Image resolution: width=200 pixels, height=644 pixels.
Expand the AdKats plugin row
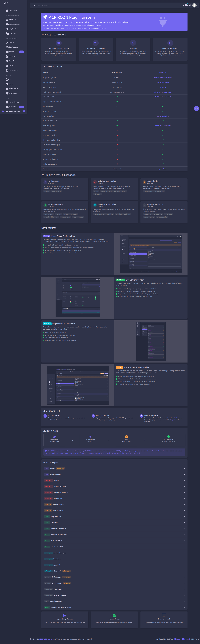(114, 468)
